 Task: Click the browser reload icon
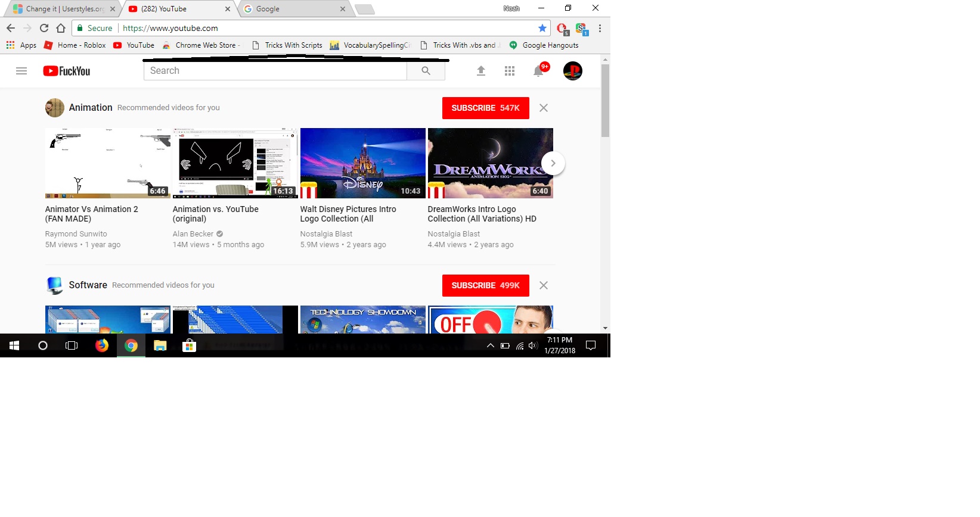click(x=44, y=28)
